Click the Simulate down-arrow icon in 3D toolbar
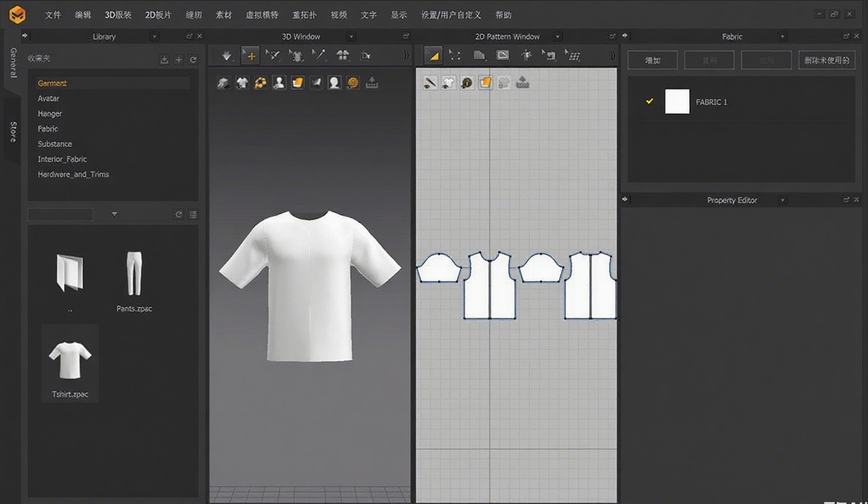 (227, 56)
